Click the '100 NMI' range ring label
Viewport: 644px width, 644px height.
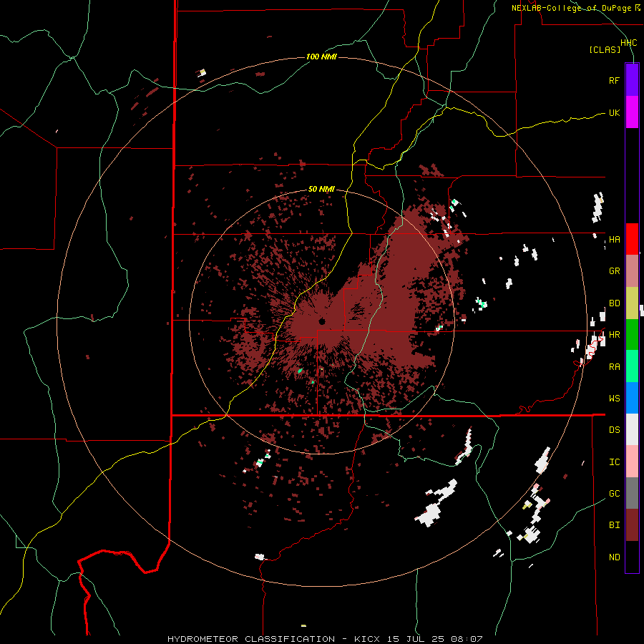[x=321, y=57]
